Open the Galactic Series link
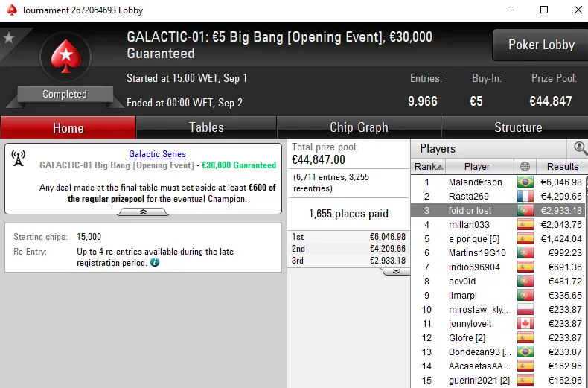This screenshot has width=588, height=388. point(157,154)
